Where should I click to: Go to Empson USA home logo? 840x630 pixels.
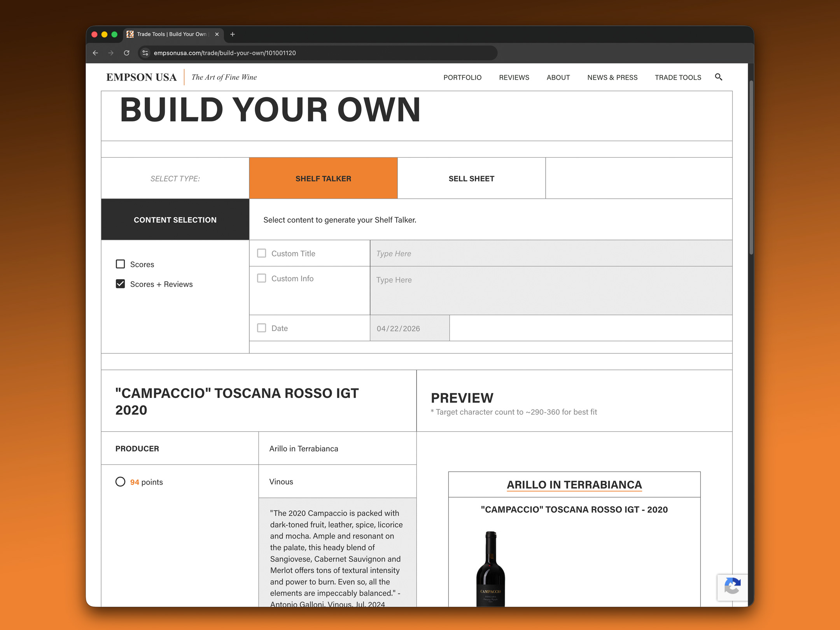click(x=142, y=77)
